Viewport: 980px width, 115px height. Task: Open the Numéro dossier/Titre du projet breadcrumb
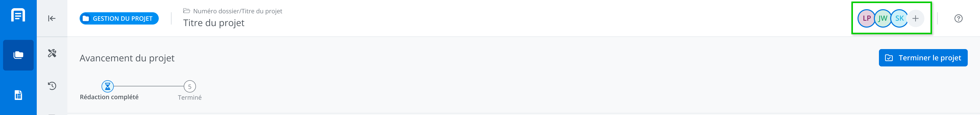coord(237,11)
